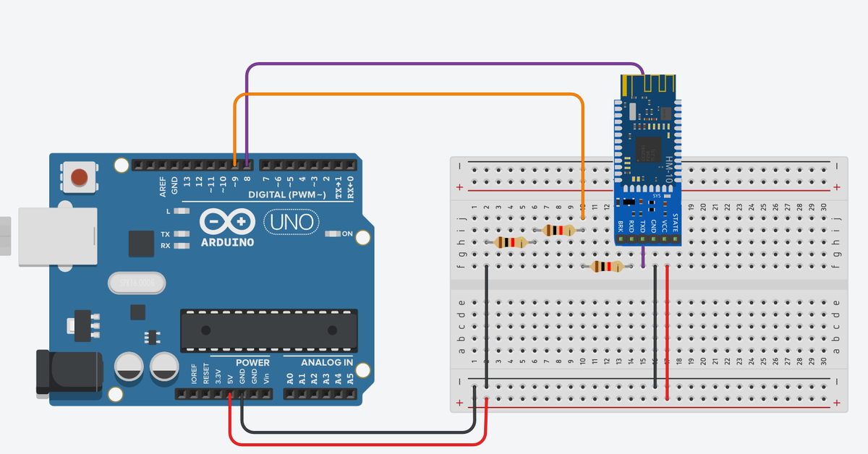Viewport: 868px width, 454px height.
Task: Select the ON power LED
Action: (333, 234)
